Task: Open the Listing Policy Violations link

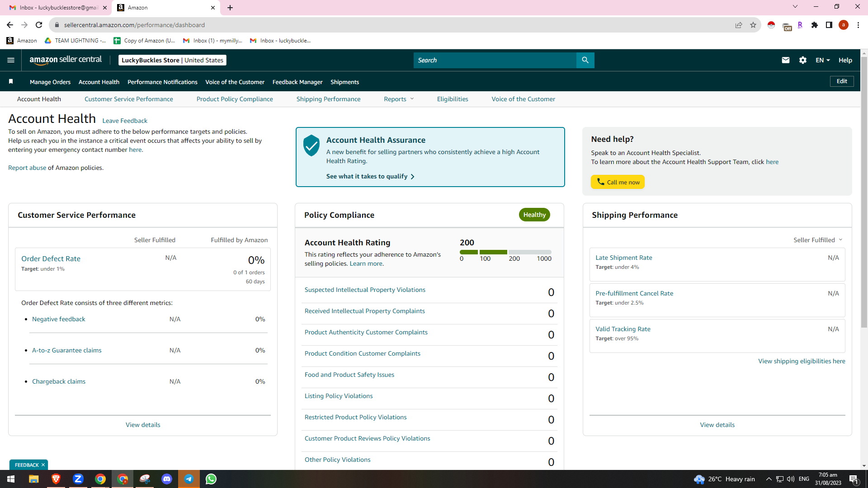Action: [339, 396]
